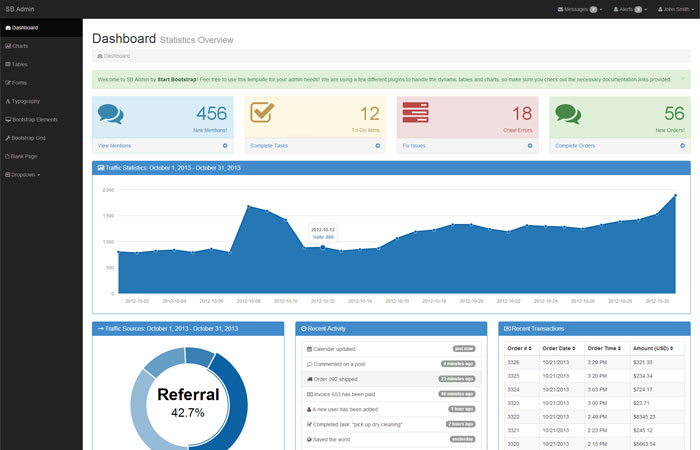Click the SB Admin brand link
Screen dimensions: 700x450
tap(20, 9)
